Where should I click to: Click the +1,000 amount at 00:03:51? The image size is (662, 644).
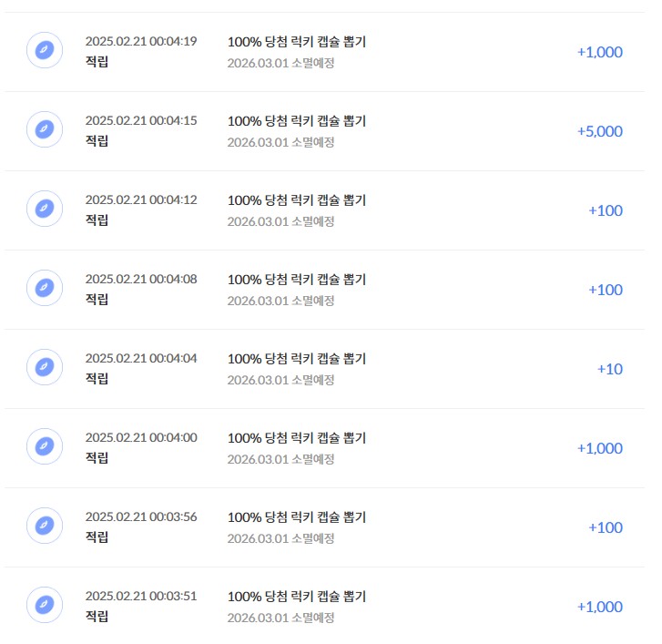[x=599, y=607]
